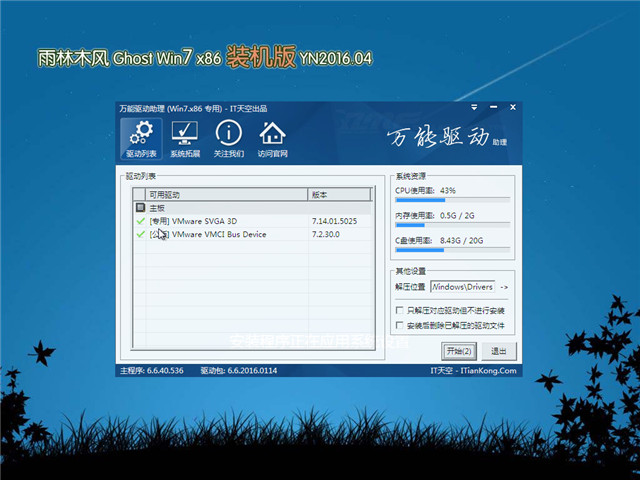Close the 万能驱动助理 window
640x480 pixels.
tap(510, 108)
